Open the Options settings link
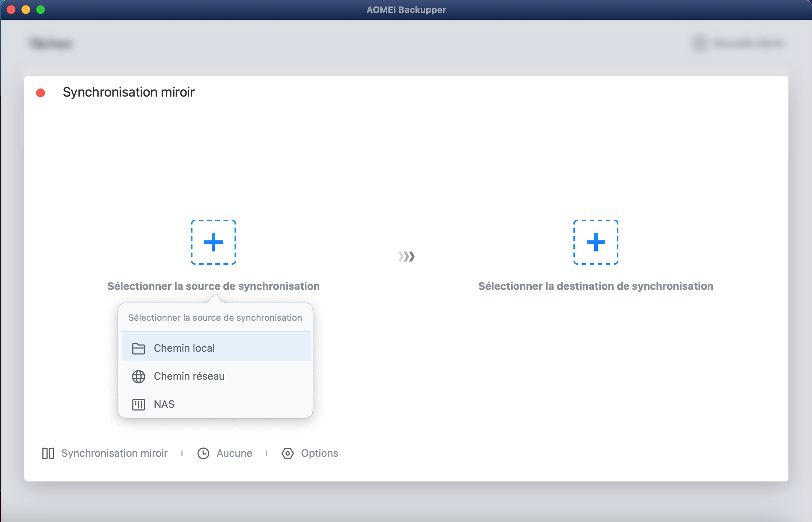The height and width of the screenshot is (522, 812). [x=319, y=453]
